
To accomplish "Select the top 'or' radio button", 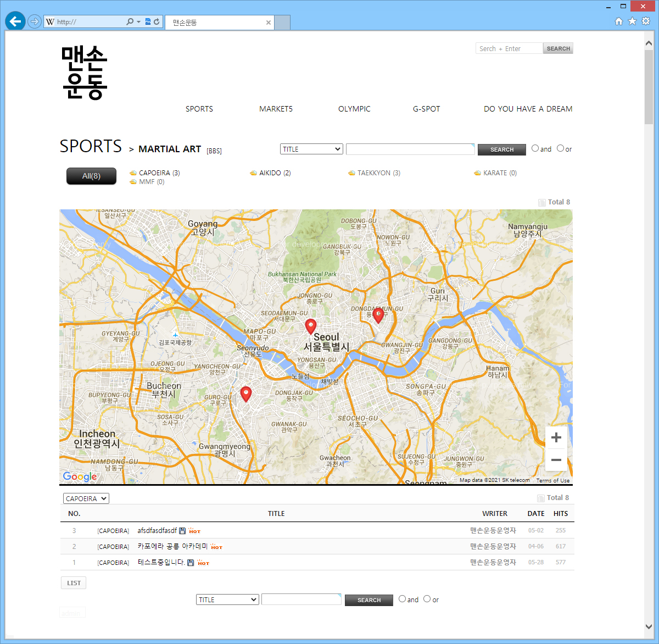I will coord(560,148).
